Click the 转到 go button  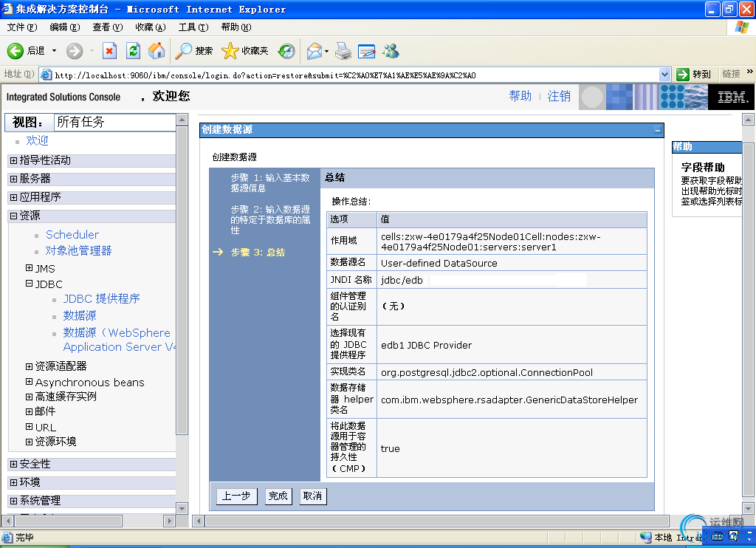pos(694,75)
